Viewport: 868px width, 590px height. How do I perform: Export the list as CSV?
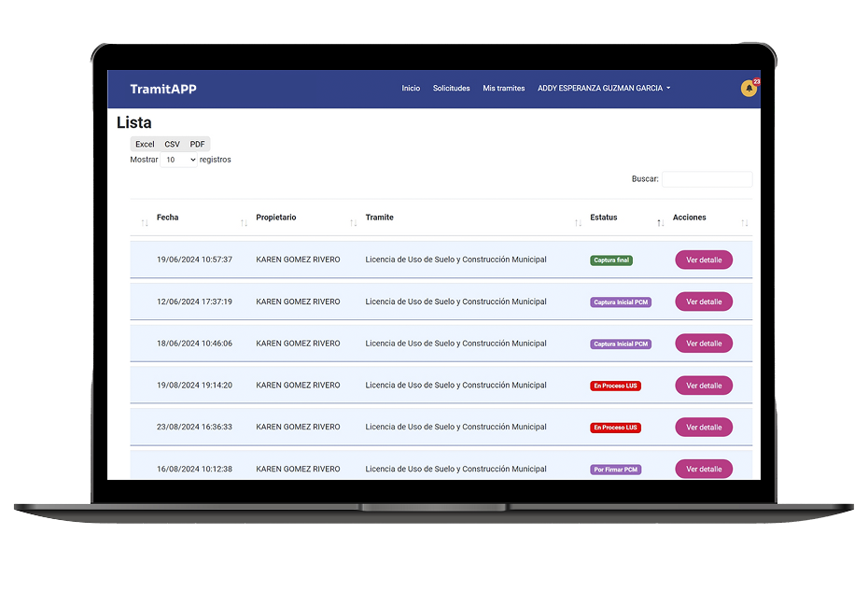(173, 145)
